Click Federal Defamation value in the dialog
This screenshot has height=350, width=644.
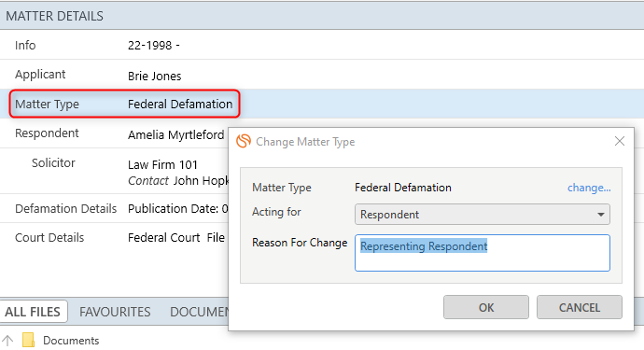coord(403,188)
